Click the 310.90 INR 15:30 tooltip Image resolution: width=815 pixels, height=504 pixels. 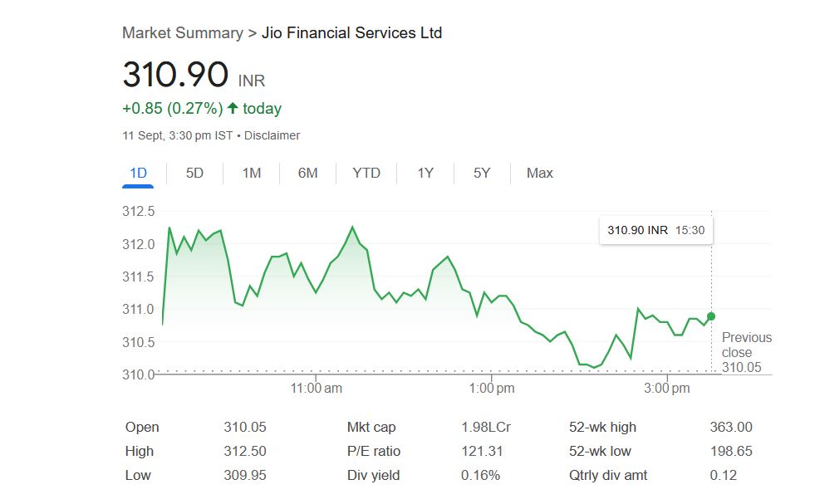click(x=655, y=230)
